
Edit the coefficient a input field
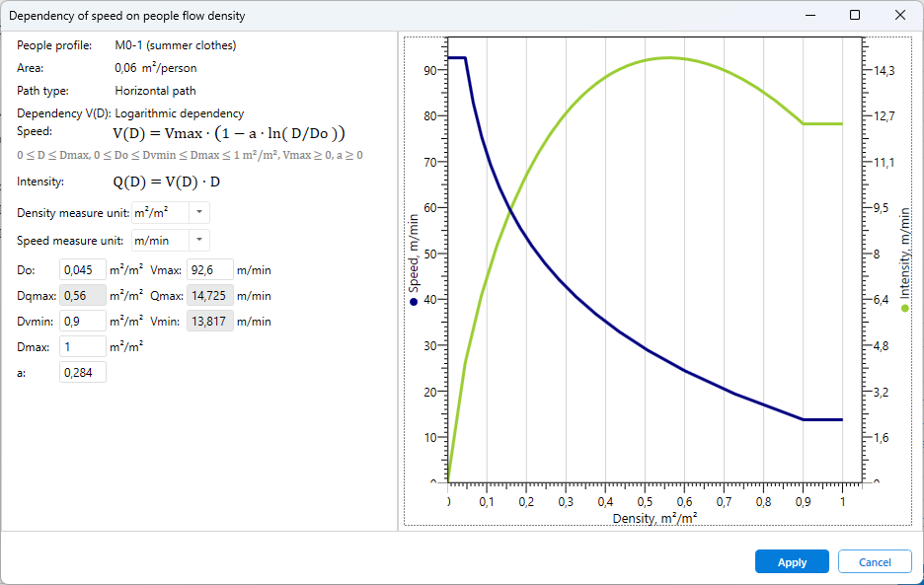83,372
